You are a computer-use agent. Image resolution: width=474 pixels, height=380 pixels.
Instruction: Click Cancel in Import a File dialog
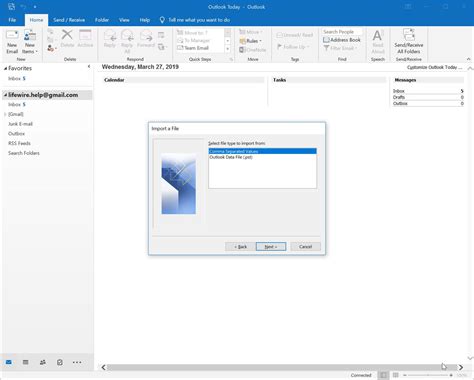click(x=306, y=247)
